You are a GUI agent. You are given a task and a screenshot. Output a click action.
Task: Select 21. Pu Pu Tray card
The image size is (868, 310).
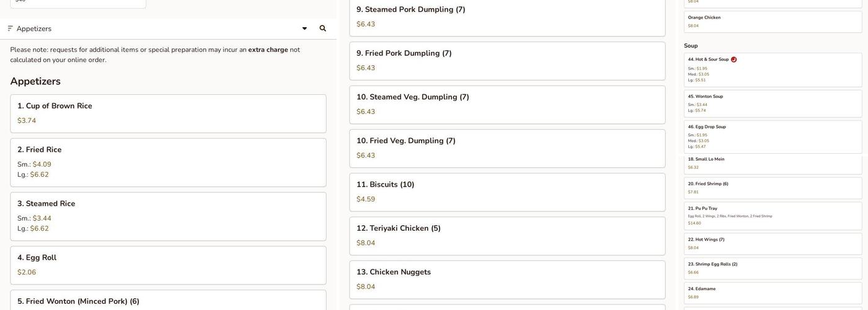click(x=773, y=216)
